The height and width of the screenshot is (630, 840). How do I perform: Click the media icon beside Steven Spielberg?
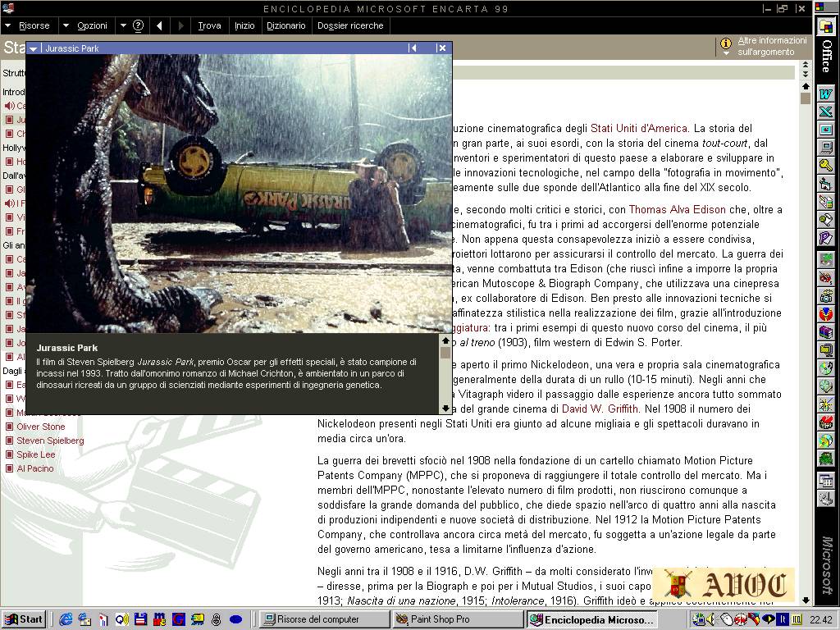8,441
